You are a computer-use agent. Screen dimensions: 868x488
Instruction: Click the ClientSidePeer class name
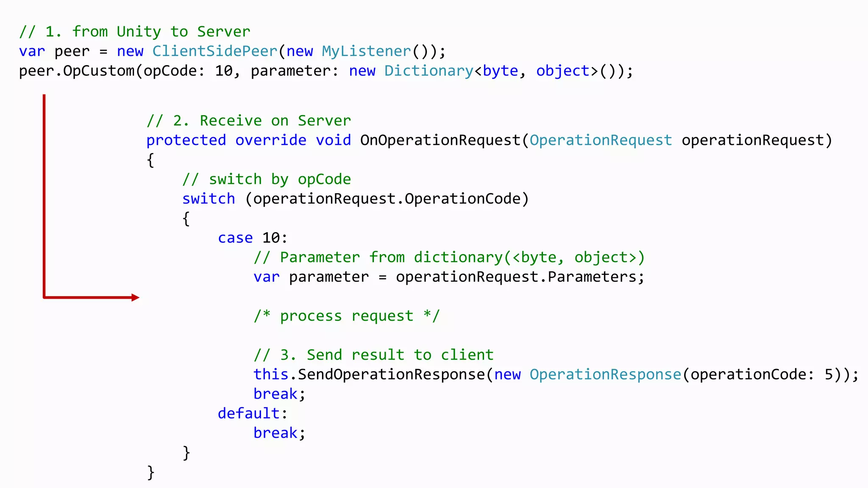click(214, 51)
